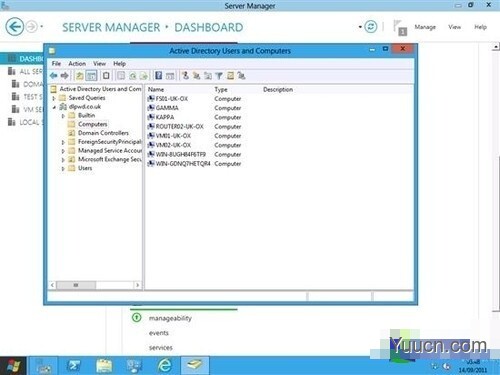The width and height of the screenshot is (500, 375).
Task: Select the VM02-UK-OX computer entry
Action: (x=173, y=145)
